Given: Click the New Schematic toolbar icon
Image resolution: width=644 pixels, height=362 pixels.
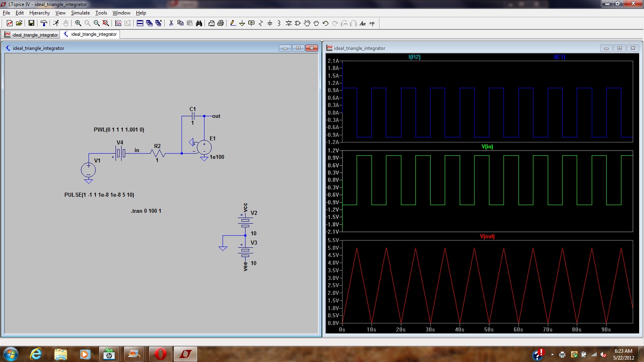Looking at the screenshot, I should (10, 23).
